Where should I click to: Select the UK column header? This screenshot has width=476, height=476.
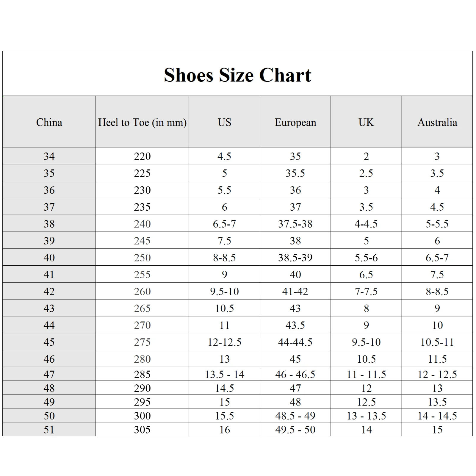tap(366, 122)
